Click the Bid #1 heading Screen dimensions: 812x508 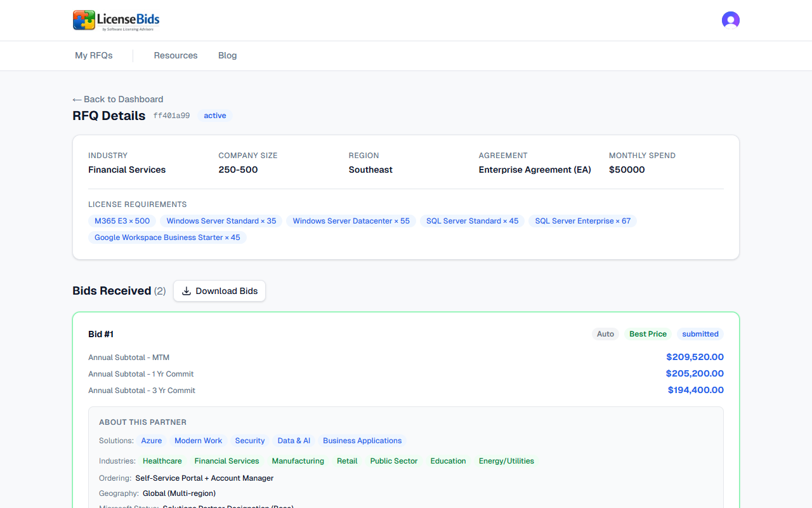point(101,334)
